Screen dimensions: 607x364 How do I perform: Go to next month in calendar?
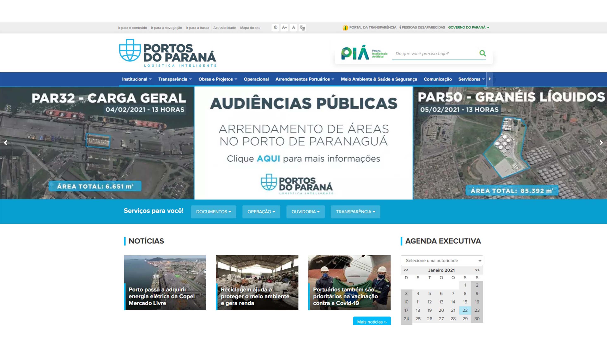[477, 270]
